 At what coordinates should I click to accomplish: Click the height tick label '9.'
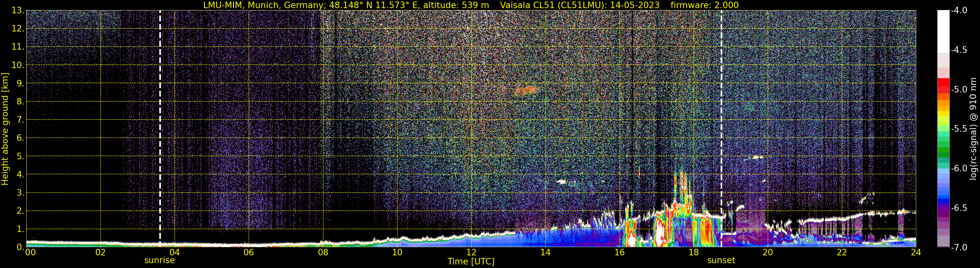(20, 83)
